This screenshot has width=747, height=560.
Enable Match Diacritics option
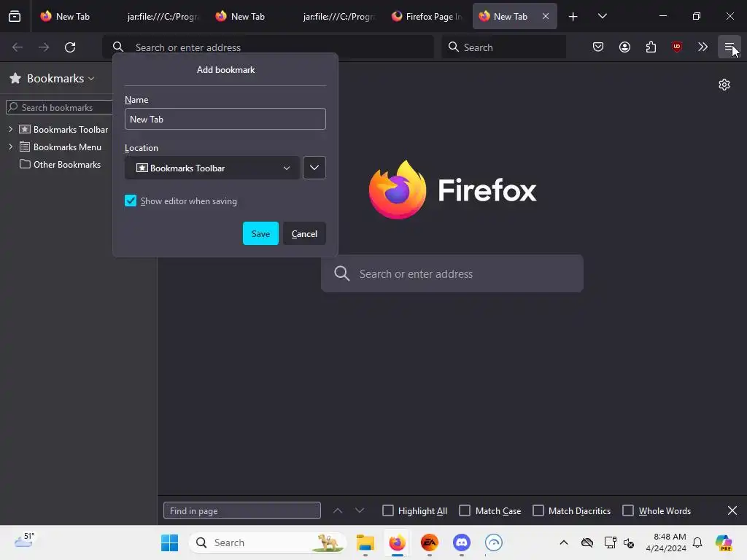[538, 510]
